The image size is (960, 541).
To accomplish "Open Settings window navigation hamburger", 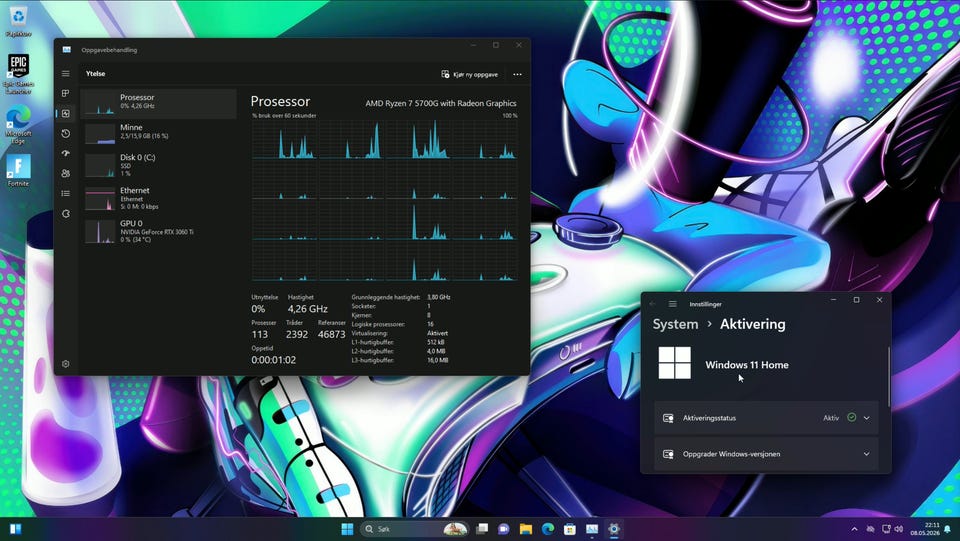I will pyautogui.click(x=673, y=304).
